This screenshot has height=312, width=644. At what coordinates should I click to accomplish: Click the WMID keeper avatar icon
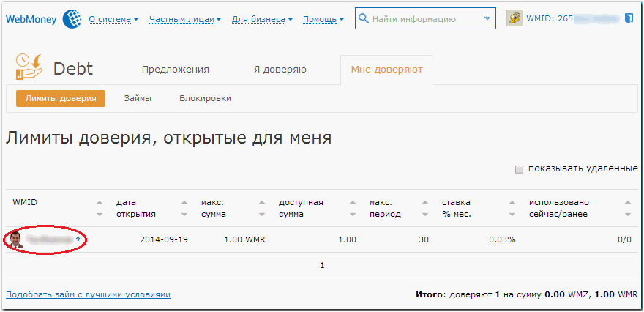(x=514, y=19)
